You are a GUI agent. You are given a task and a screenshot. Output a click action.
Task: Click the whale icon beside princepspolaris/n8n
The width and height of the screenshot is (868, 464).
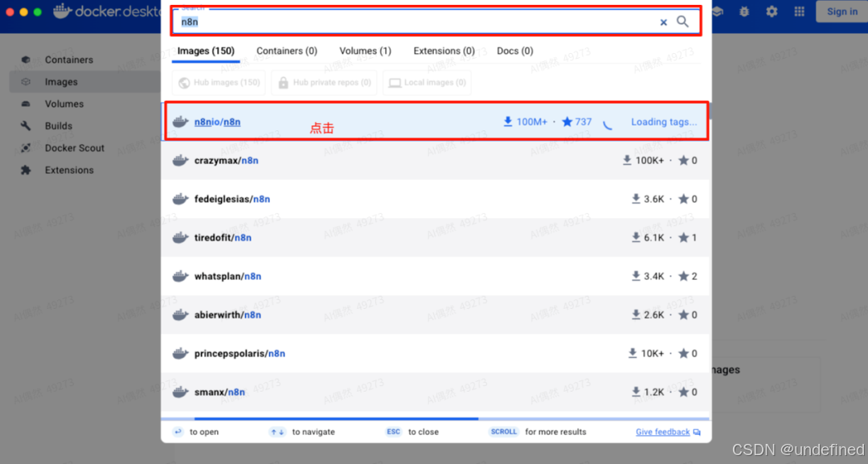181,353
